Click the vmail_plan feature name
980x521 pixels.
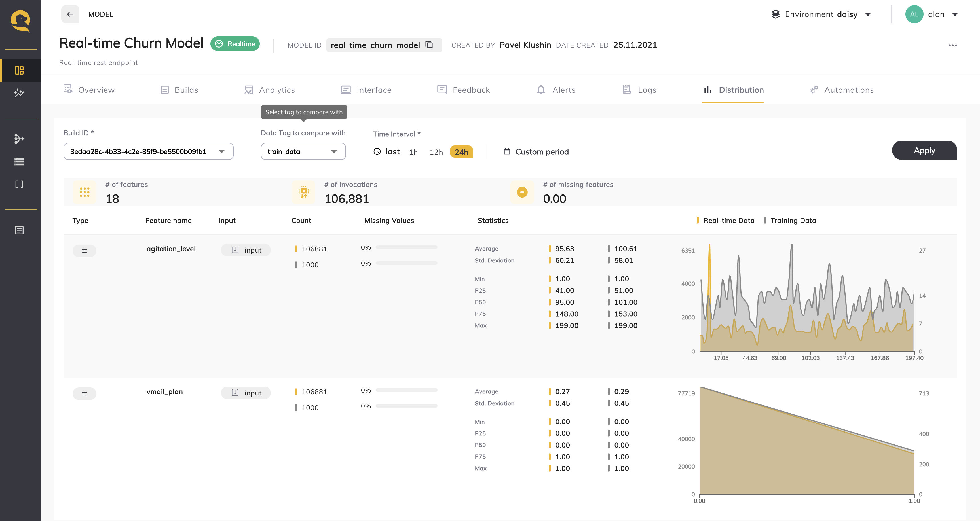click(164, 392)
